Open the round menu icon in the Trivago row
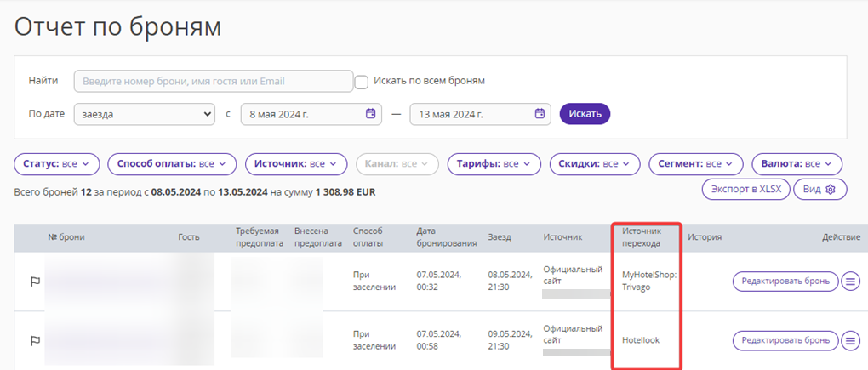The height and width of the screenshot is (370, 868). pos(851,282)
